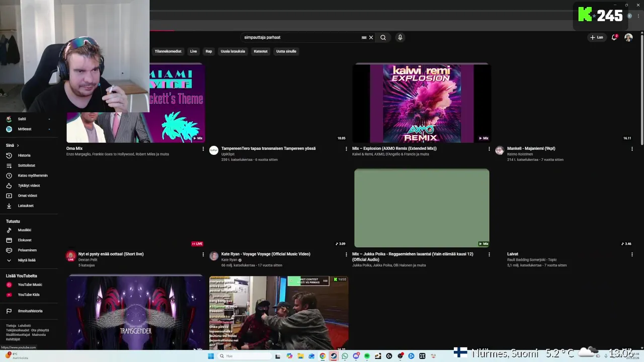Select the Katsotut filter chip
The width and height of the screenshot is (644, 362).
261,51
